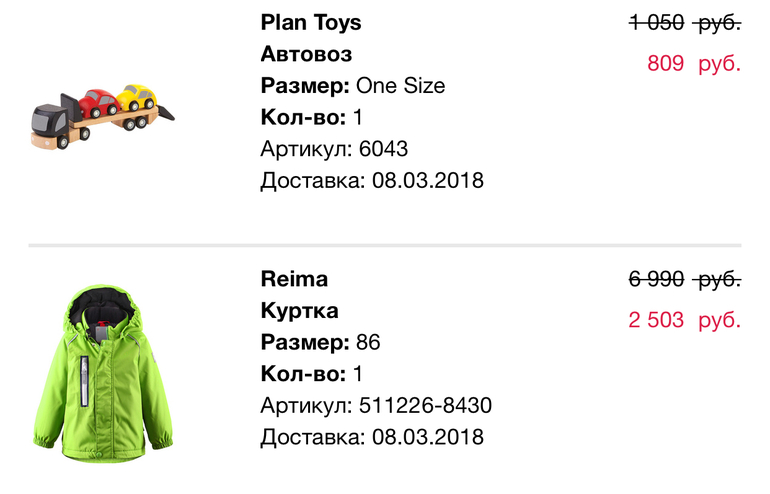Viewport: 770px width, 494px height.
Task: Open the Plan Toys brand name
Action: click(311, 22)
